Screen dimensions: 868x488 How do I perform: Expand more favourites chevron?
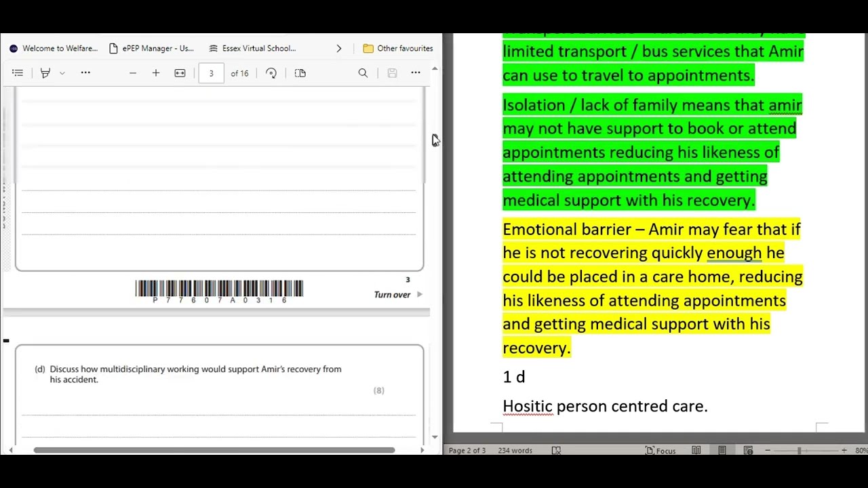(x=339, y=48)
